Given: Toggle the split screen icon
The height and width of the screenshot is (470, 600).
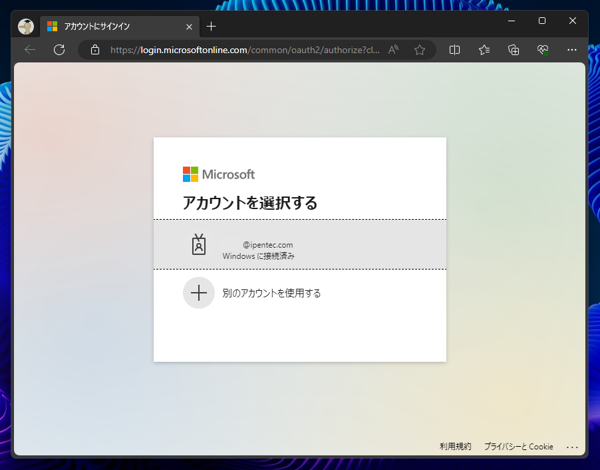Looking at the screenshot, I should [x=455, y=50].
